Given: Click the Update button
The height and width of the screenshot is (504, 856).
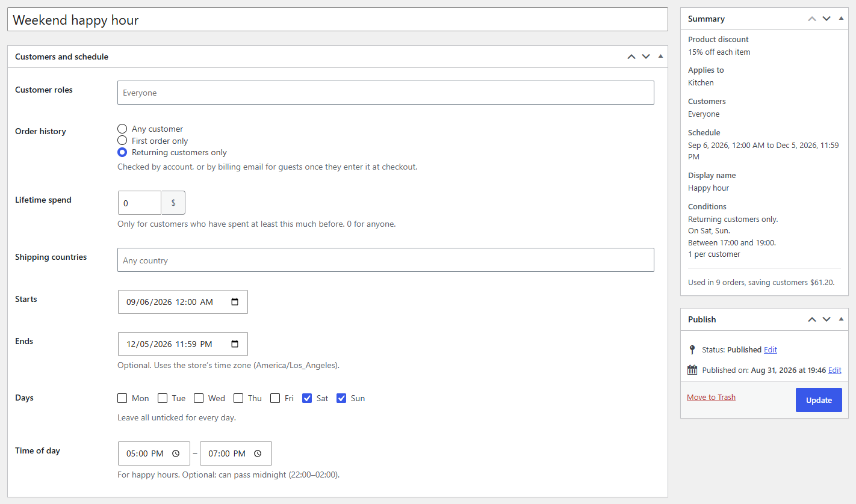Looking at the screenshot, I should [x=819, y=400].
